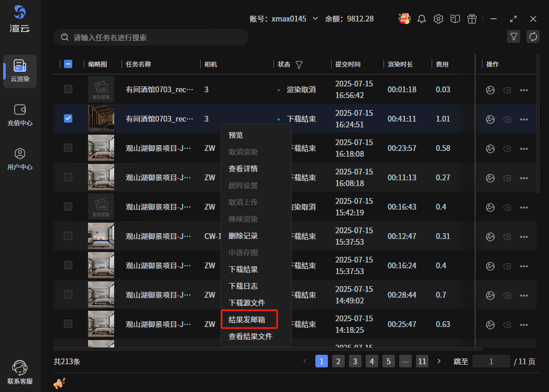
Task: Refresh the task list
Action: click(x=533, y=37)
